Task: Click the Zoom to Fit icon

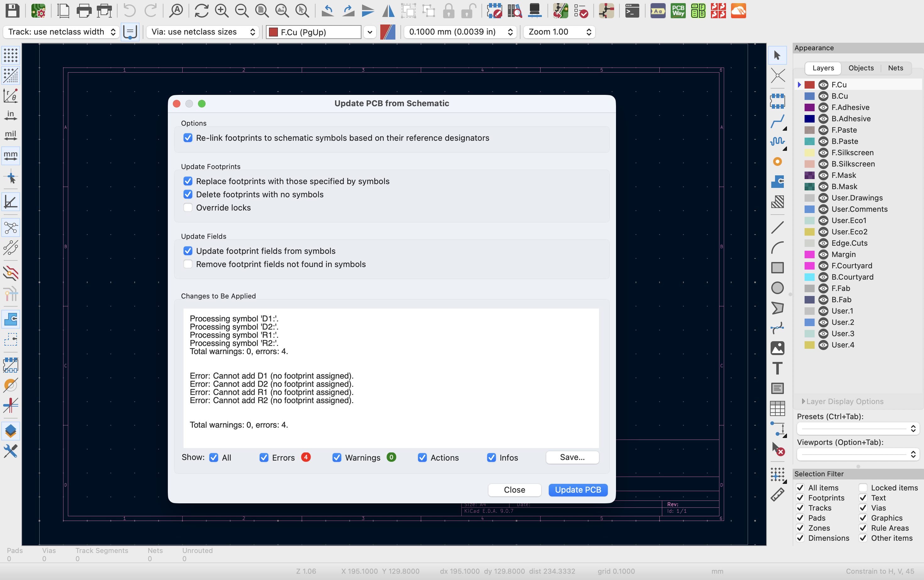Action: (262, 11)
